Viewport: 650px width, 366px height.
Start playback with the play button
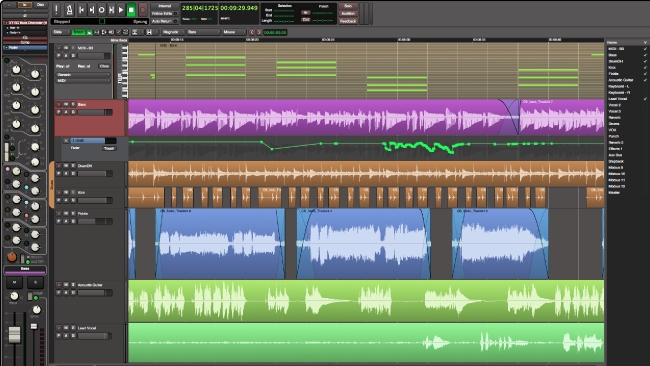[121, 9]
